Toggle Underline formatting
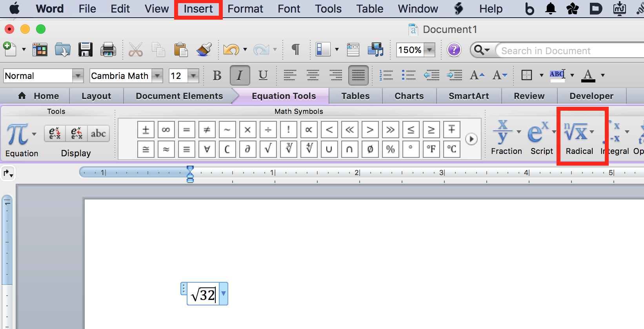Viewport: 644px width, 329px height. (263, 75)
